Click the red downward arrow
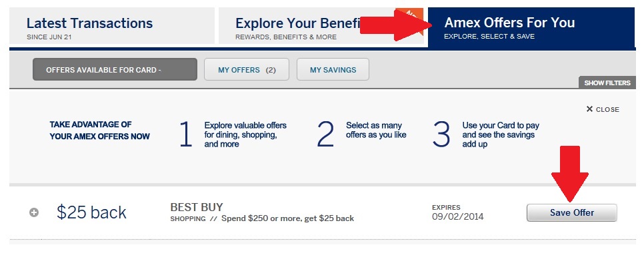Viewport: 644px width, 277px height. coord(569,172)
